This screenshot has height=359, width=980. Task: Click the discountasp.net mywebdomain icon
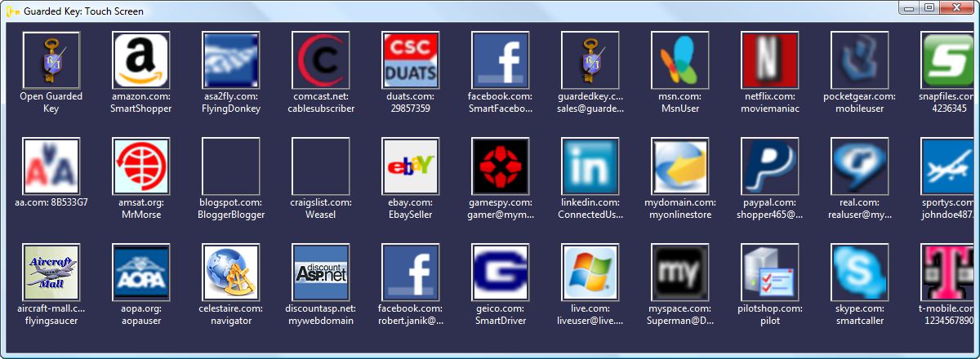321,273
